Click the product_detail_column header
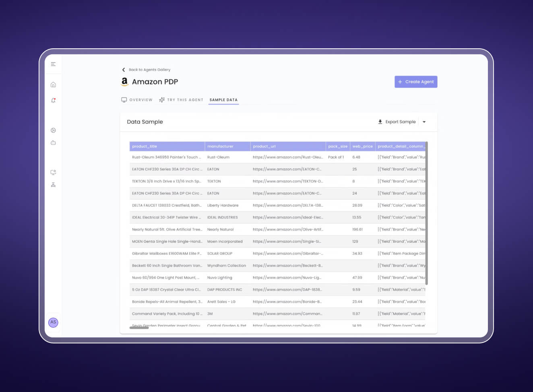 [x=400, y=146]
